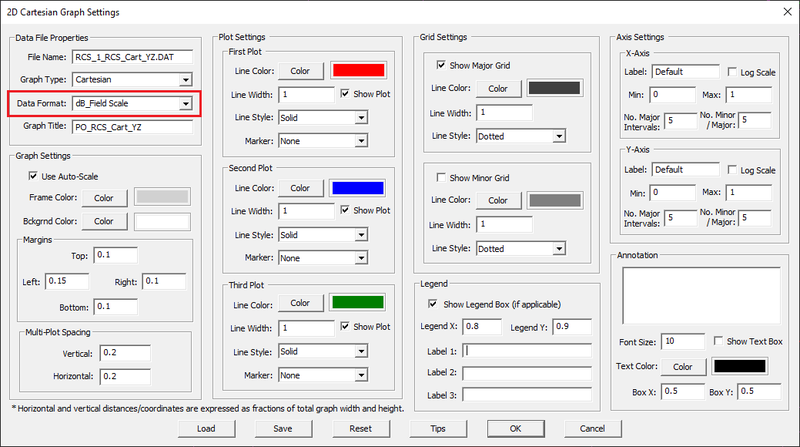The image size is (800, 447).
Task: Uncheck Show Legend Box option
Action: click(x=432, y=304)
